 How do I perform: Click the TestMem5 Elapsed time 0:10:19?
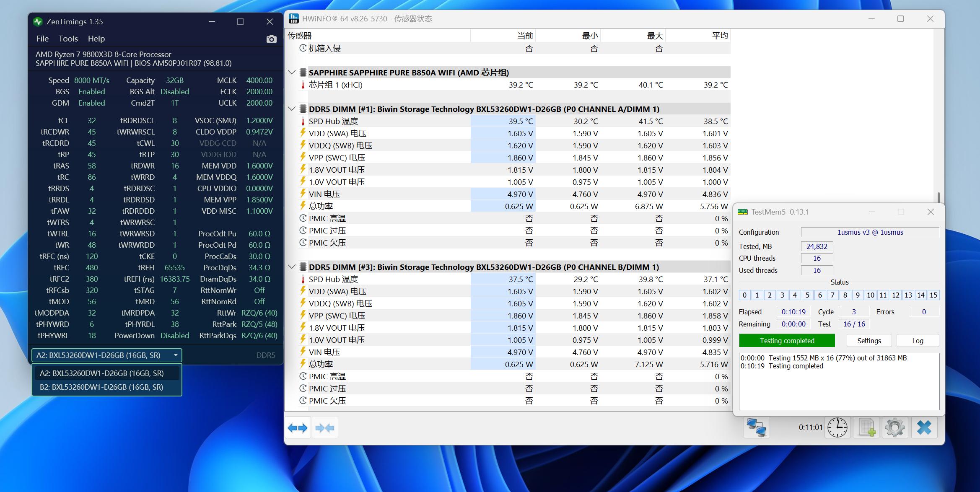pyautogui.click(x=793, y=312)
